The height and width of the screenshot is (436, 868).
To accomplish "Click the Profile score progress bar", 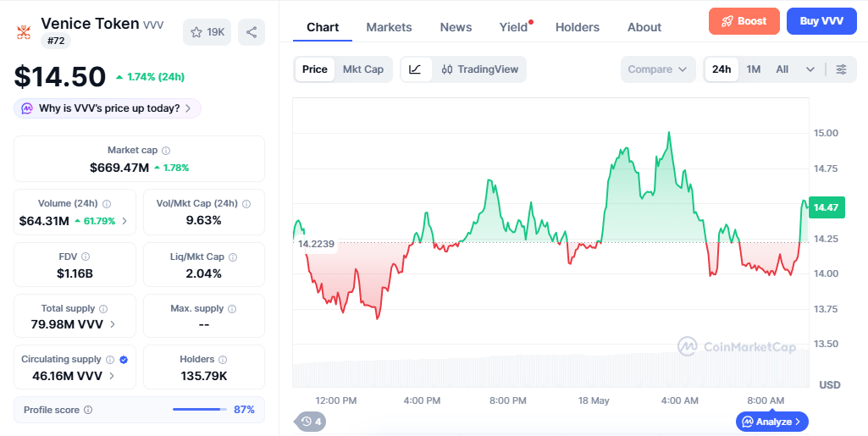I will pos(200,410).
